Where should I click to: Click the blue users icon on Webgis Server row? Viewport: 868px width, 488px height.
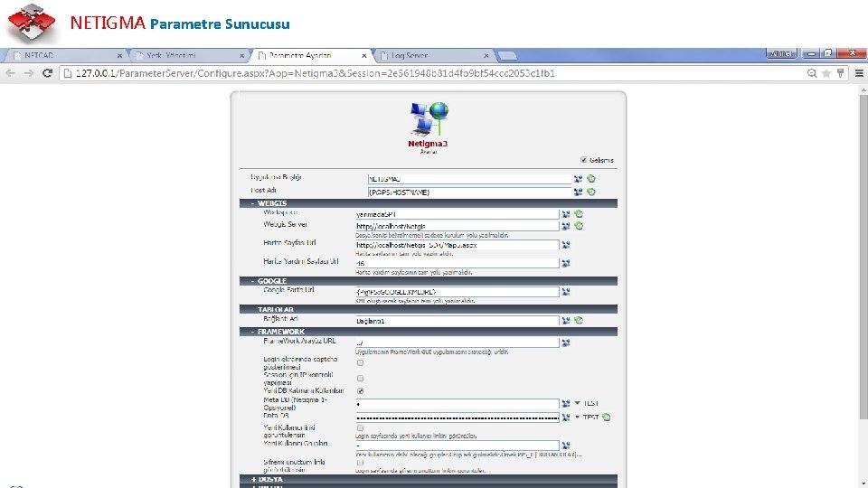pos(566,226)
